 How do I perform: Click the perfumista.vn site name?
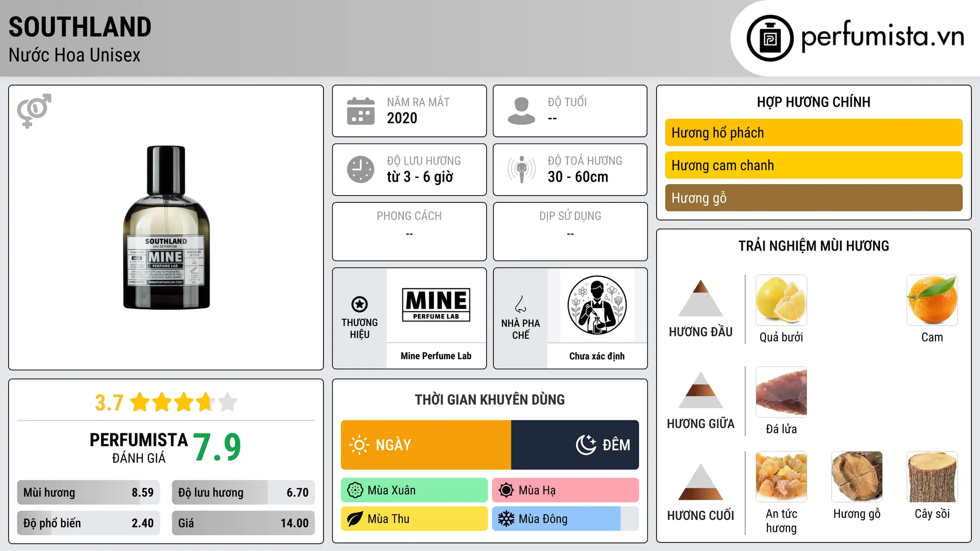883,37
